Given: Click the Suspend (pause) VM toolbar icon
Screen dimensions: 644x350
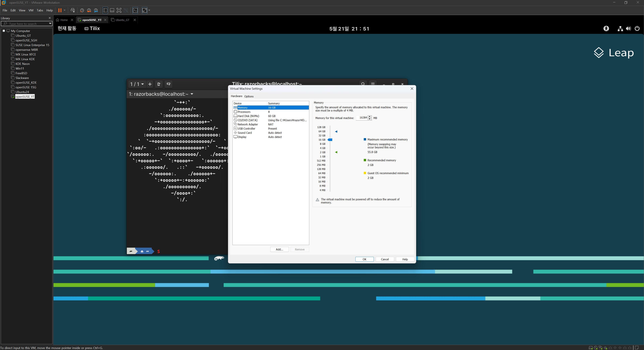Looking at the screenshot, I should 60,10.
